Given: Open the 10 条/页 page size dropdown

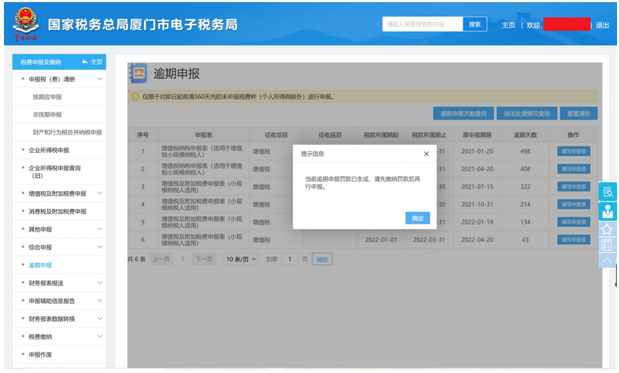Looking at the screenshot, I should [240, 259].
